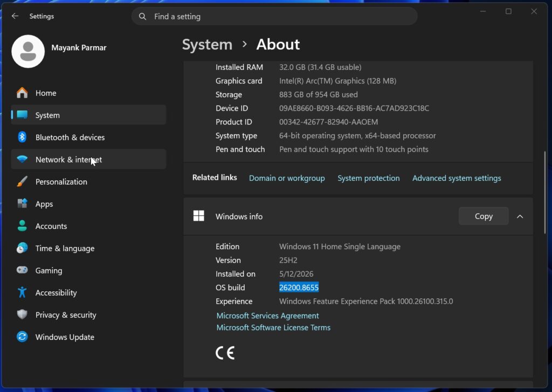Click the highlighted OS build 26200.8655
This screenshot has height=392, width=552.
pos(299,287)
